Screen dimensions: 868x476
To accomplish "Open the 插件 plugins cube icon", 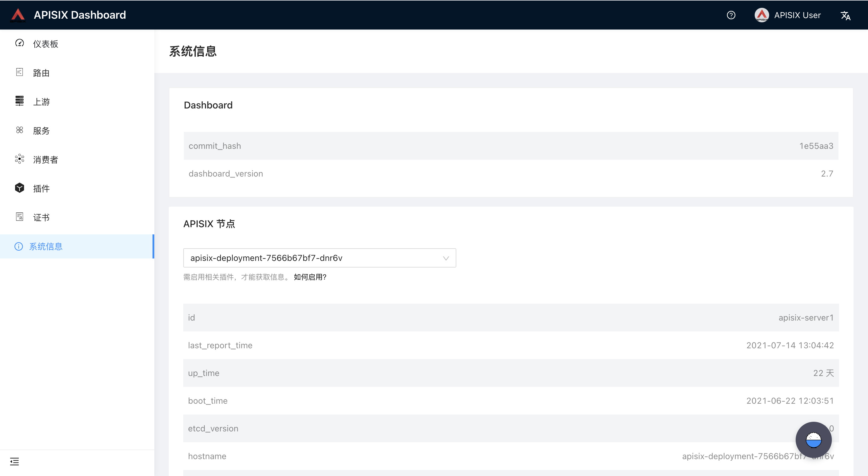I will point(19,188).
